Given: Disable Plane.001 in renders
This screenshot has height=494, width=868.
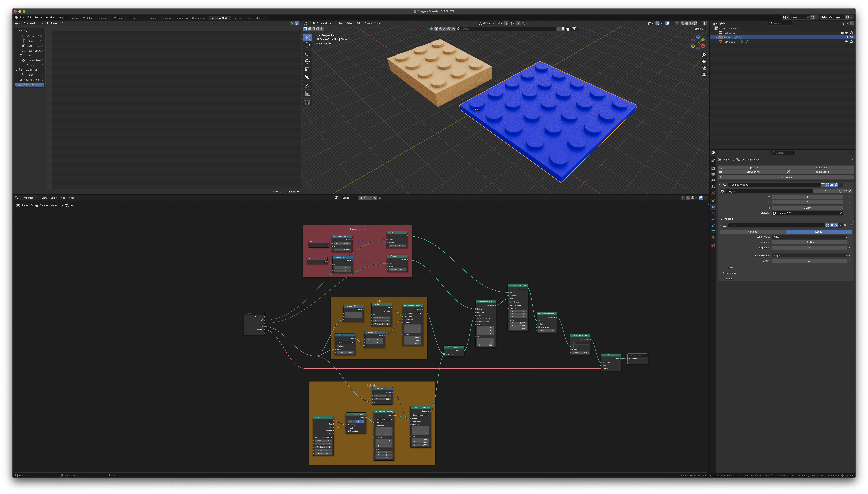Looking at the screenshot, I should 851,42.
